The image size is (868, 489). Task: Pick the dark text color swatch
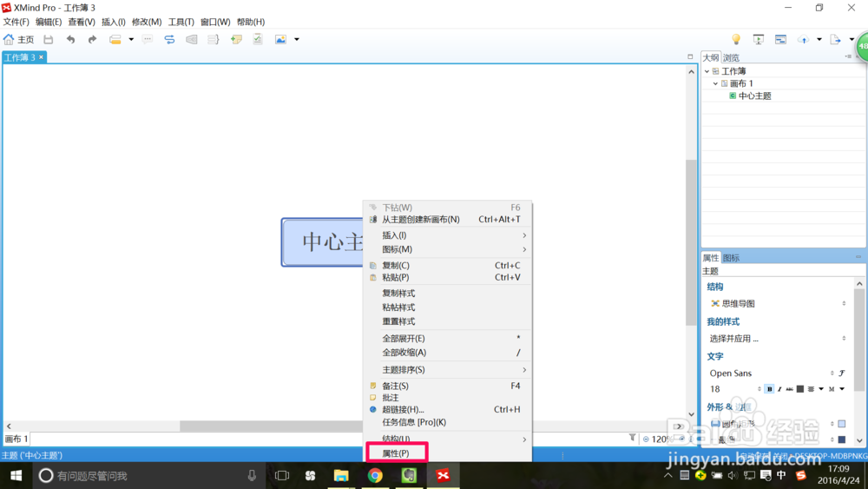pos(800,389)
